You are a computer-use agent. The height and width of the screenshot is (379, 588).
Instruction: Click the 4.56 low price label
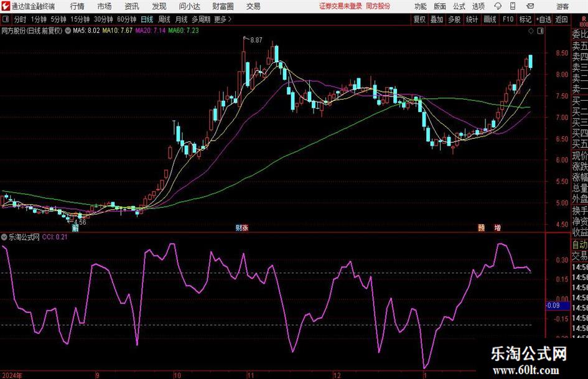pyautogui.click(x=80, y=222)
